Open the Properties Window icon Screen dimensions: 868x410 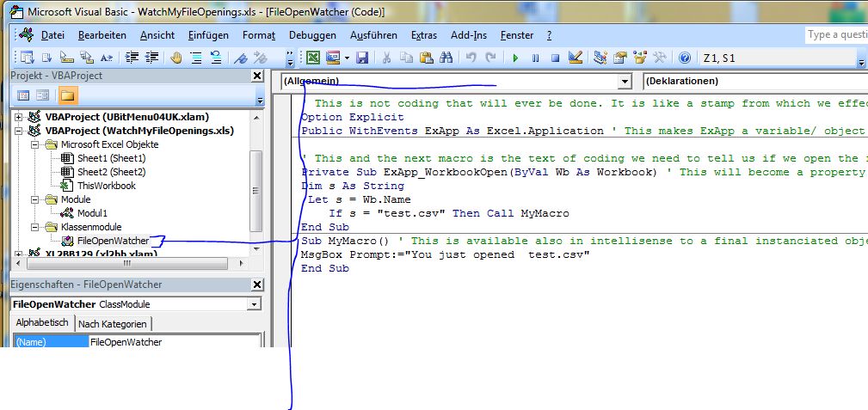(620, 58)
